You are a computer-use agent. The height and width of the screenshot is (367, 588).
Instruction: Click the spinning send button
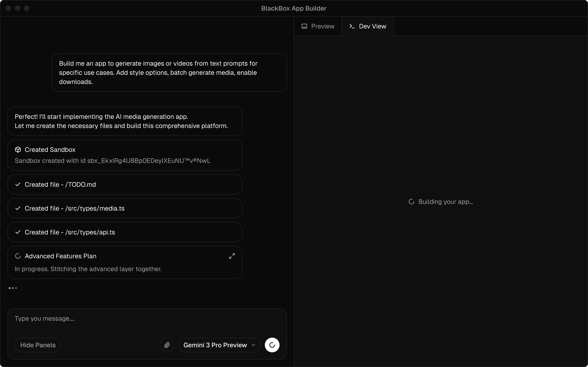(272, 345)
